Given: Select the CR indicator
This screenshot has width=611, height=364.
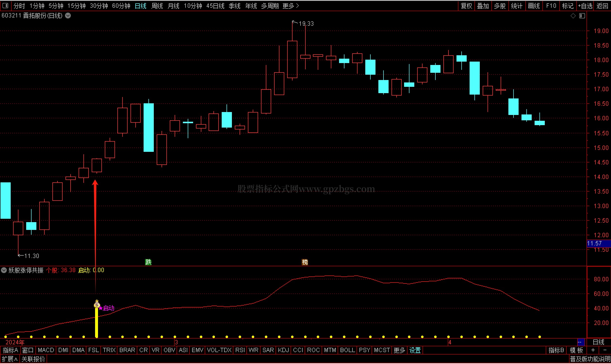Looking at the screenshot, I should [144, 350].
